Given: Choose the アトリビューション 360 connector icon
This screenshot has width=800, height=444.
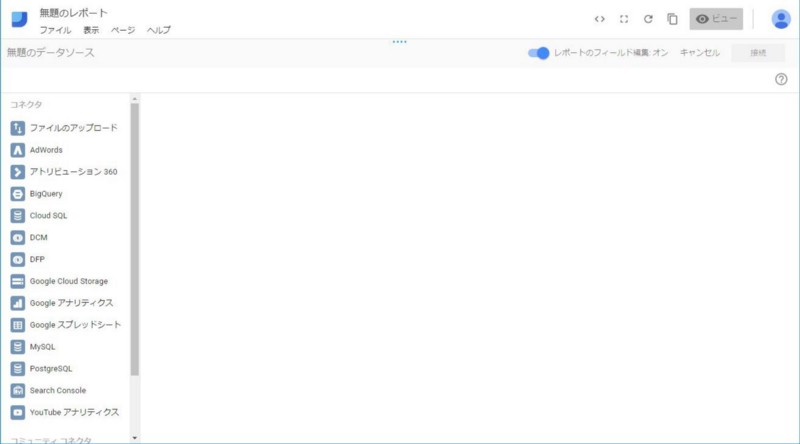Looking at the screenshot, I should [17, 172].
